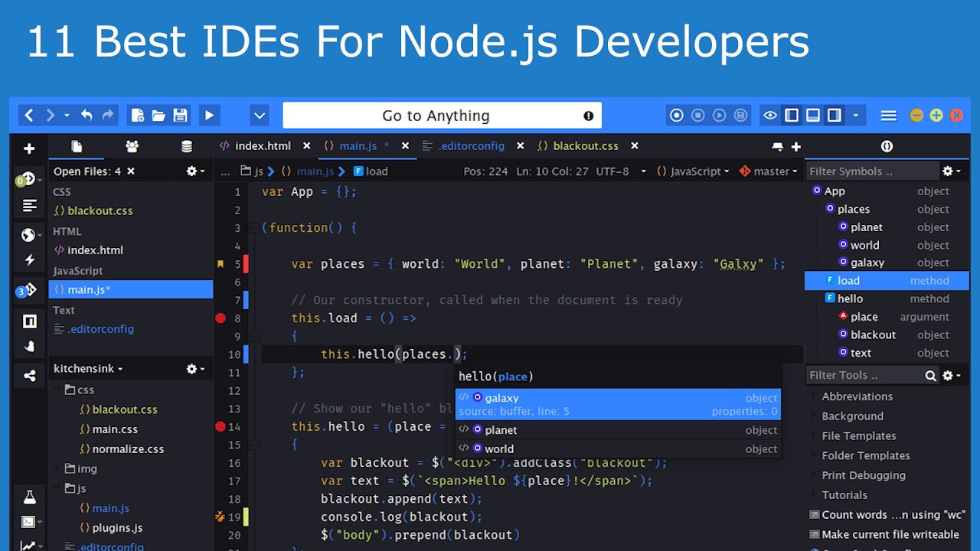Click the Filter Symbols field
Screen dimensions: 980x551
coord(872,171)
